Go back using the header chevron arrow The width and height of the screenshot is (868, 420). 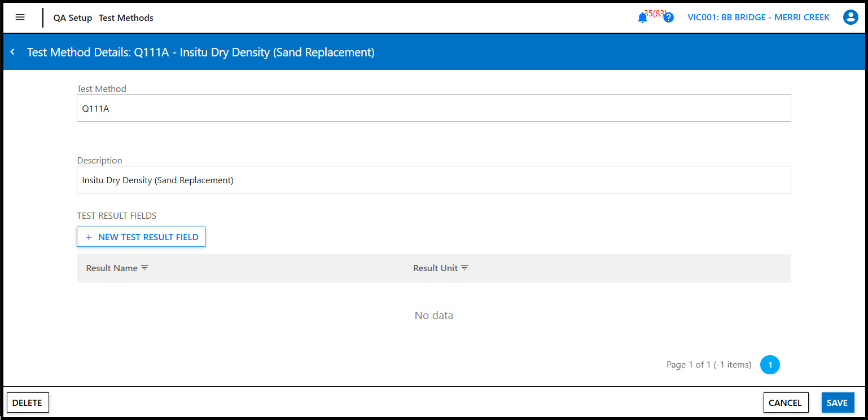point(13,52)
